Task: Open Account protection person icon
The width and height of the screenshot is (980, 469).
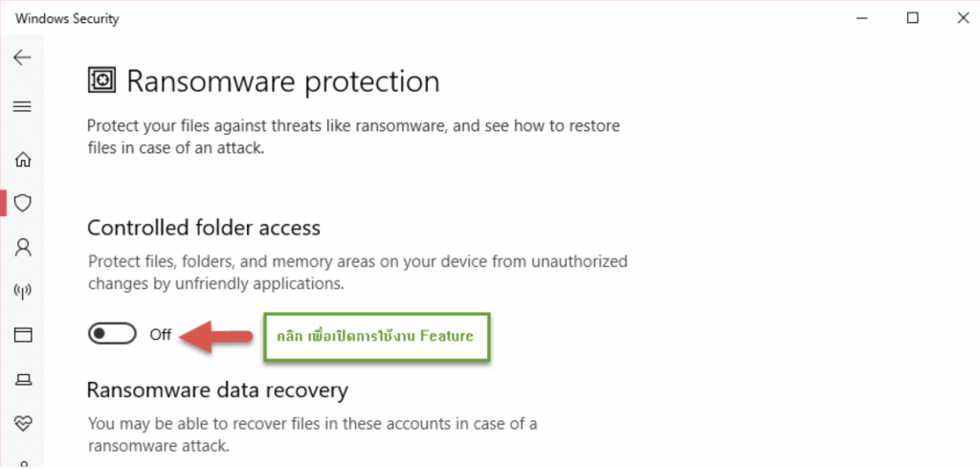Action: [22, 248]
